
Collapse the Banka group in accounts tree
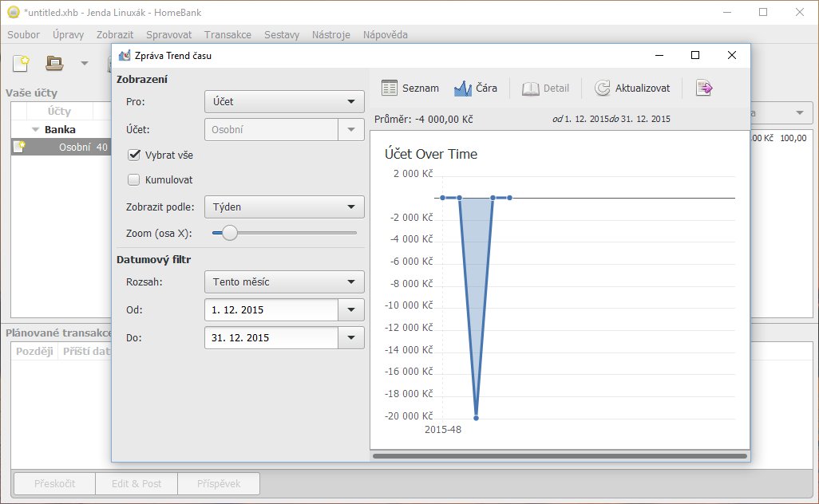click(x=35, y=129)
